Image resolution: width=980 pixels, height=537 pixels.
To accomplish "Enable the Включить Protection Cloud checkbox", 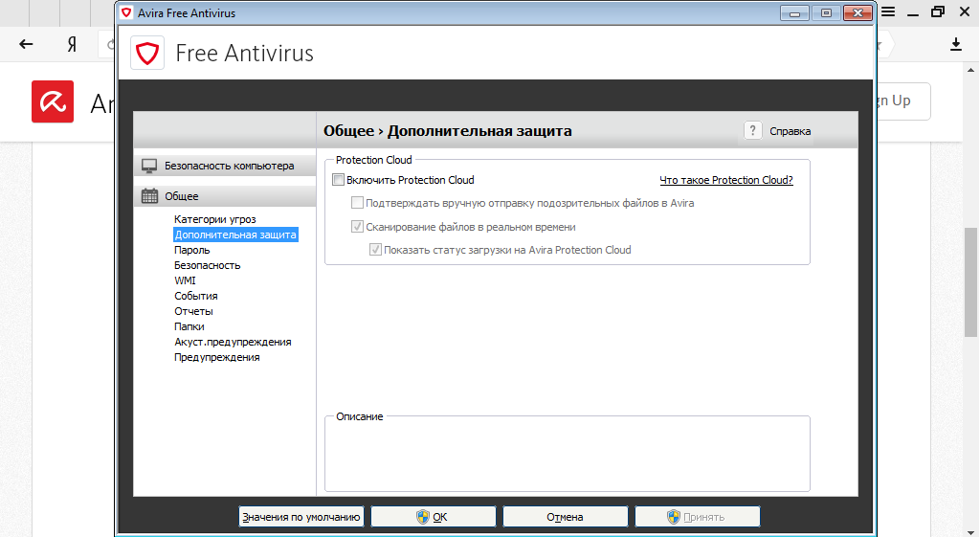I will (338, 180).
